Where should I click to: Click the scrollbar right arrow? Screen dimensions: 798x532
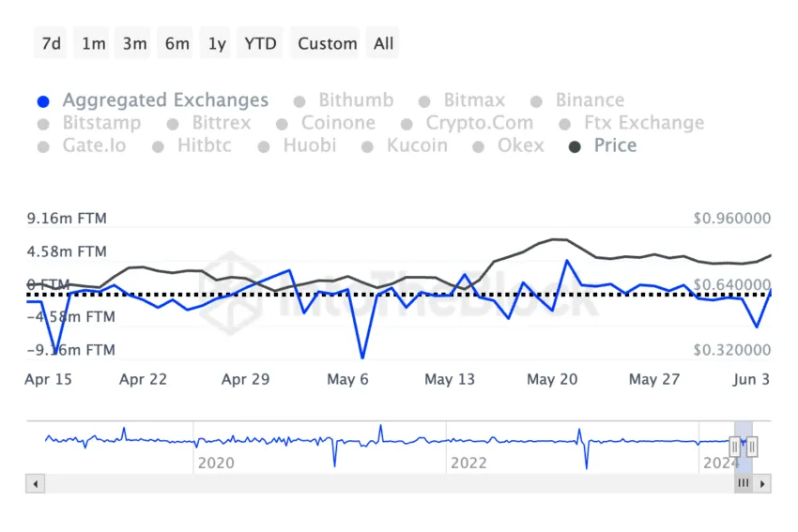click(763, 484)
